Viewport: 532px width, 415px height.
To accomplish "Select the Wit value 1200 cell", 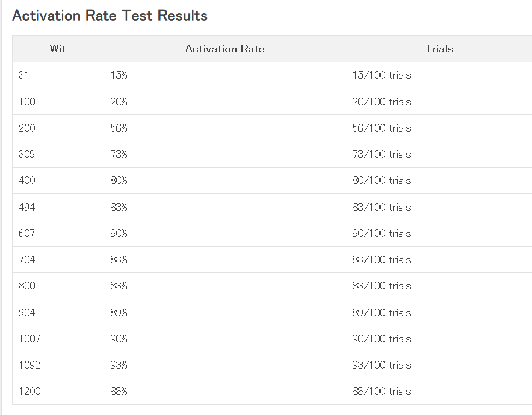I will [58, 392].
